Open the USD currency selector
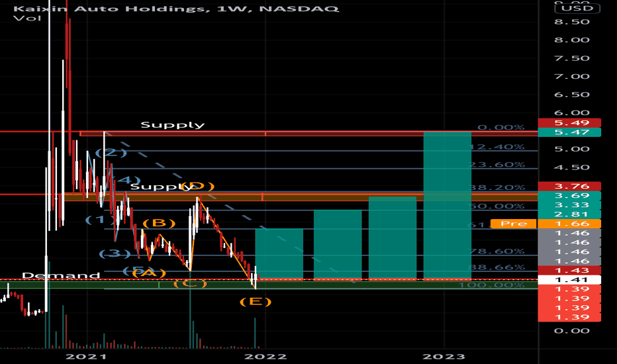Viewport: 617px width, 364px height. 577,8
